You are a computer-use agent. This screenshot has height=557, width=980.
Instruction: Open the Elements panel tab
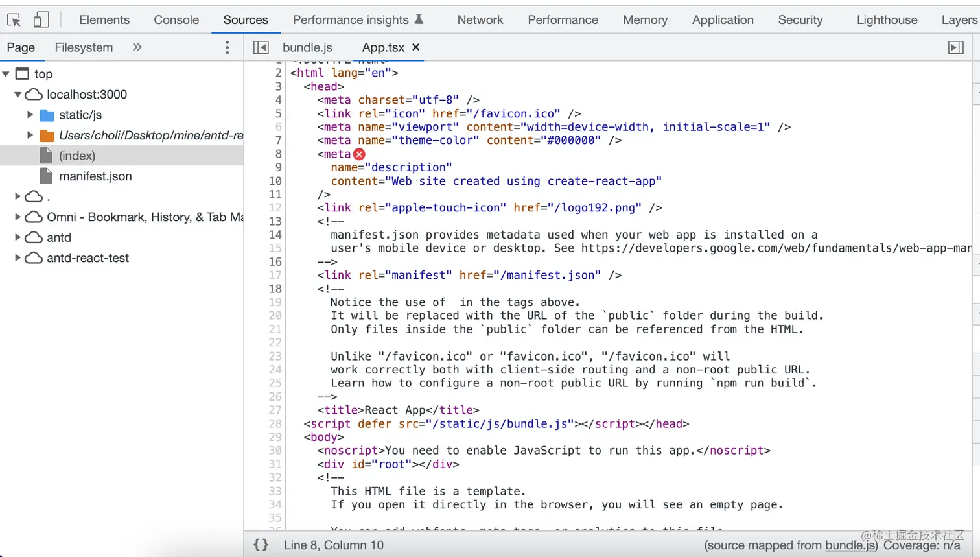point(104,20)
